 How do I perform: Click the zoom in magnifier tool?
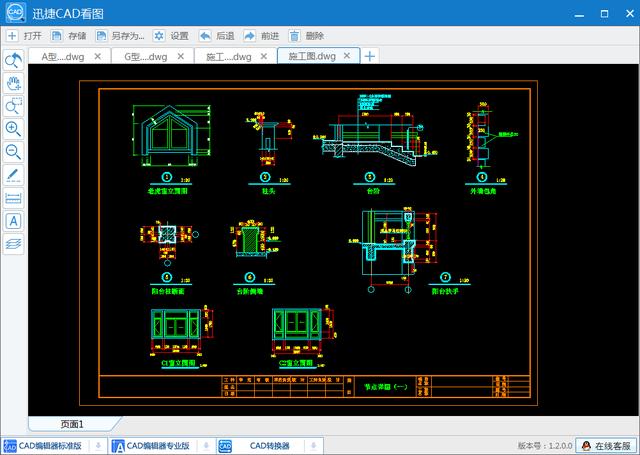(x=13, y=129)
